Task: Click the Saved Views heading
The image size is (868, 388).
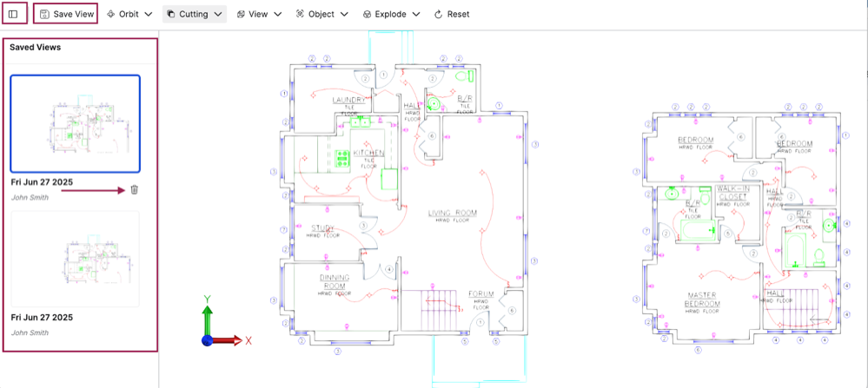Action: coord(35,48)
